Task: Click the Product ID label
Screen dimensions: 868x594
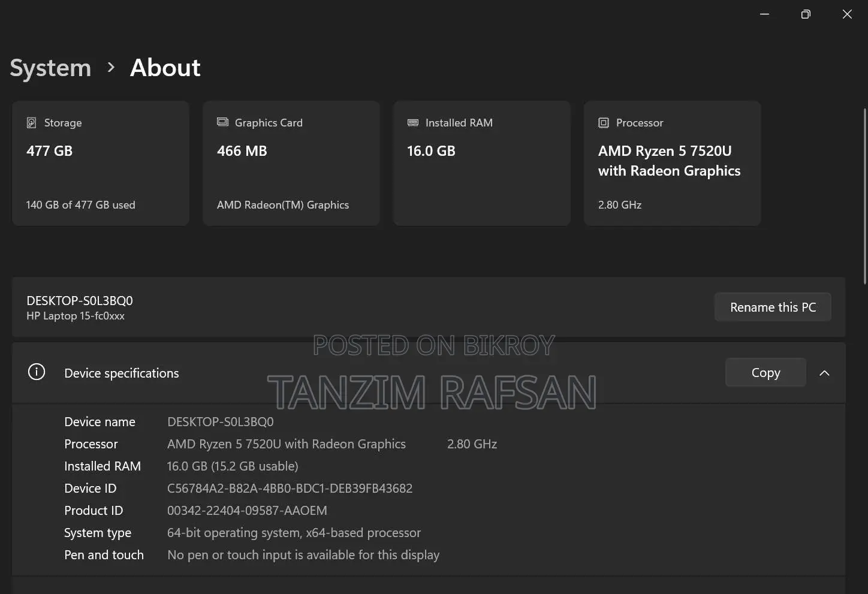Action: pos(94,511)
